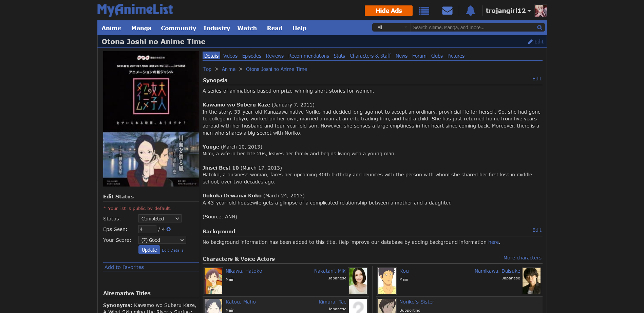Viewport: 644px width, 313px height.
Task: Expand the search category All dropdown
Action: click(392, 27)
